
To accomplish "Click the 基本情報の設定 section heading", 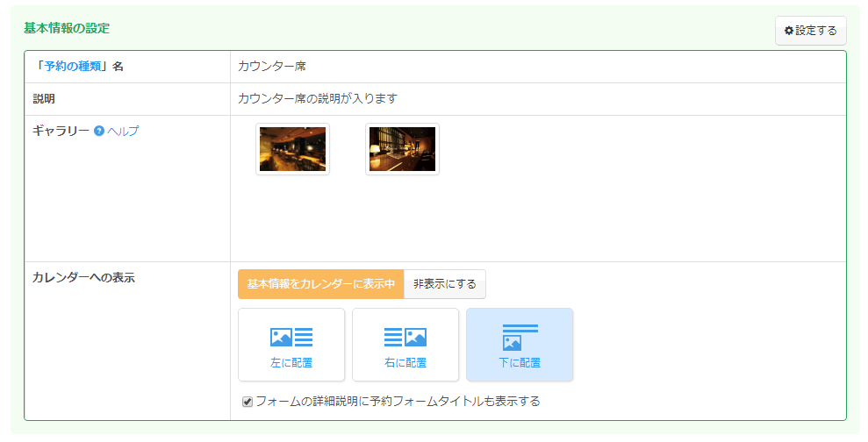I will coord(67,28).
